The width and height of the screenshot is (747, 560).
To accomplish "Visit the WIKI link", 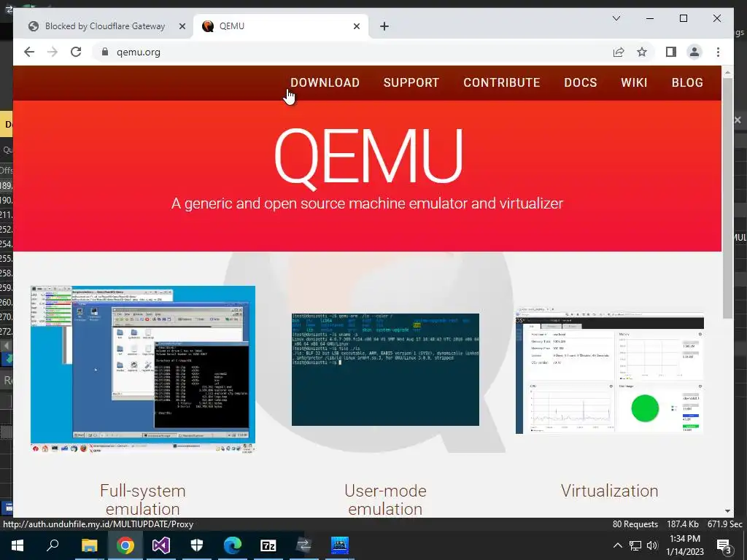I will tap(634, 82).
